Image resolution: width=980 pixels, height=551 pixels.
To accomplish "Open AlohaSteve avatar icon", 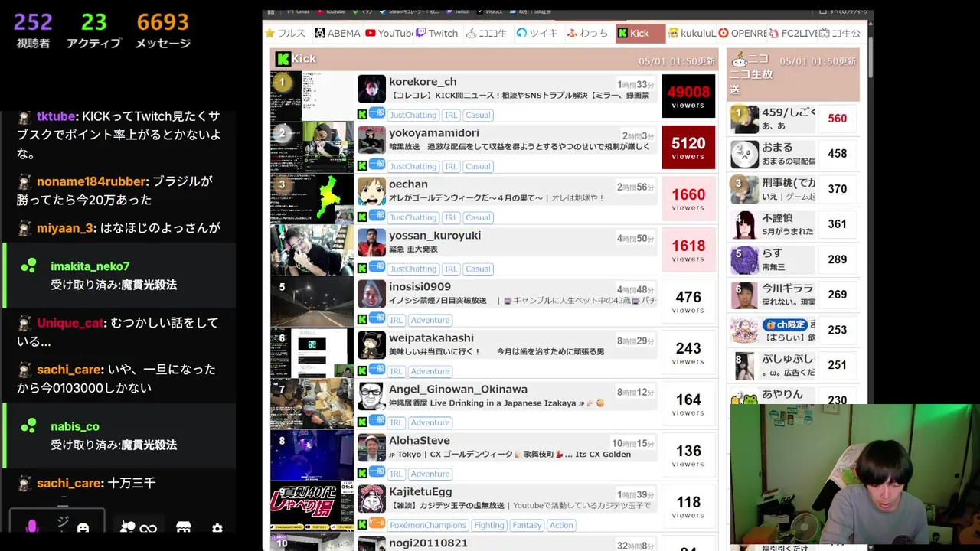I will 371,448.
